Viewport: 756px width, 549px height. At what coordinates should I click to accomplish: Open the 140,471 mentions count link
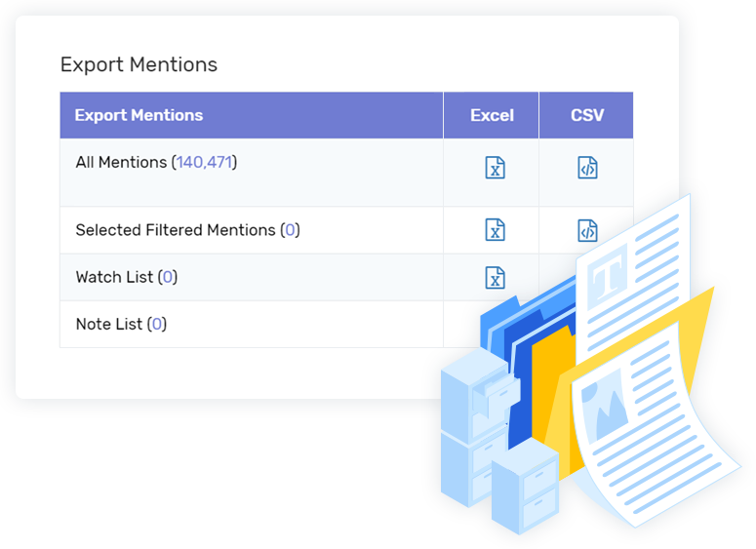[205, 163]
